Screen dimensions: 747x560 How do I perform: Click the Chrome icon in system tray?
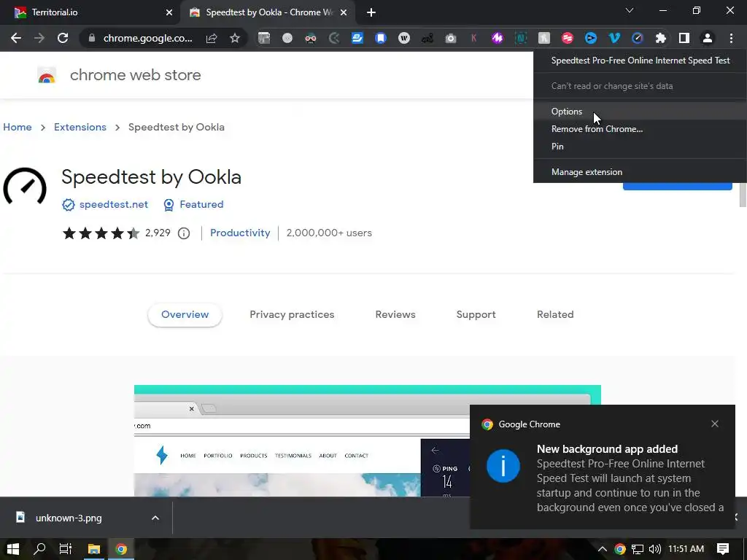[620, 549]
